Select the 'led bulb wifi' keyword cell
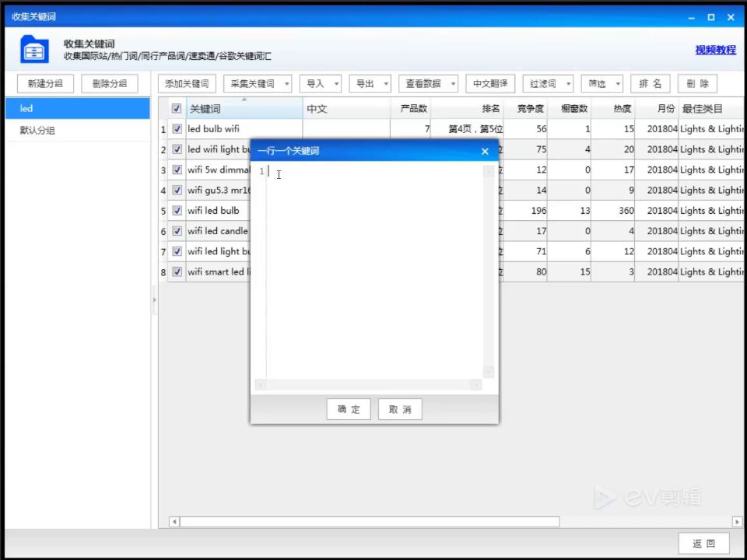747x560 pixels. coord(244,129)
